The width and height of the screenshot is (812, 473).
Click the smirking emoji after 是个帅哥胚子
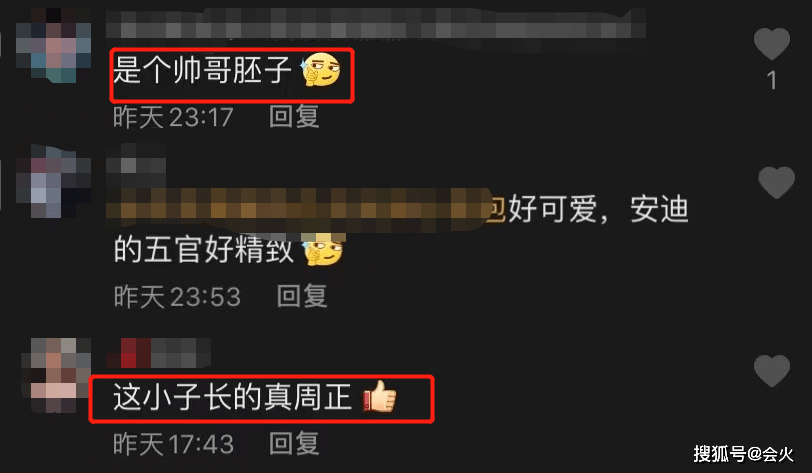321,70
